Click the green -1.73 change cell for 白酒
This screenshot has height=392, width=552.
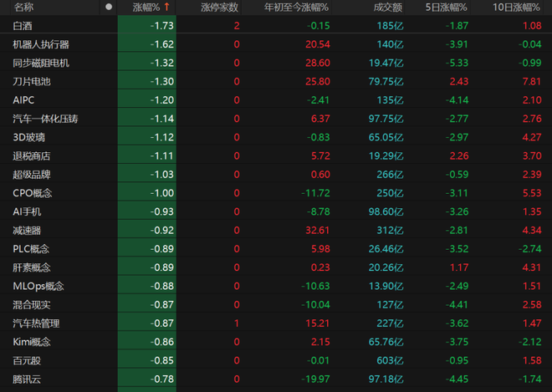(162, 26)
